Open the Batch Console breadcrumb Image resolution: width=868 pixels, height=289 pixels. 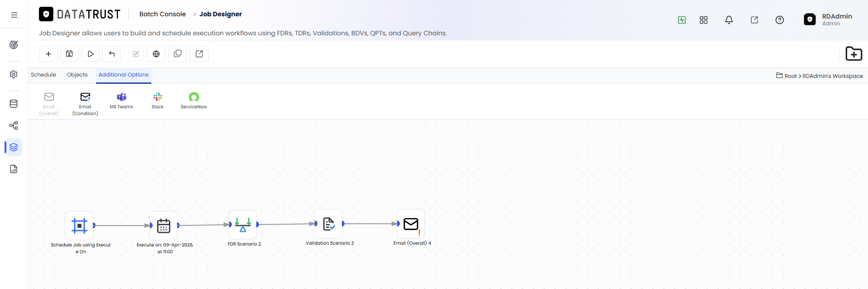pos(163,14)
